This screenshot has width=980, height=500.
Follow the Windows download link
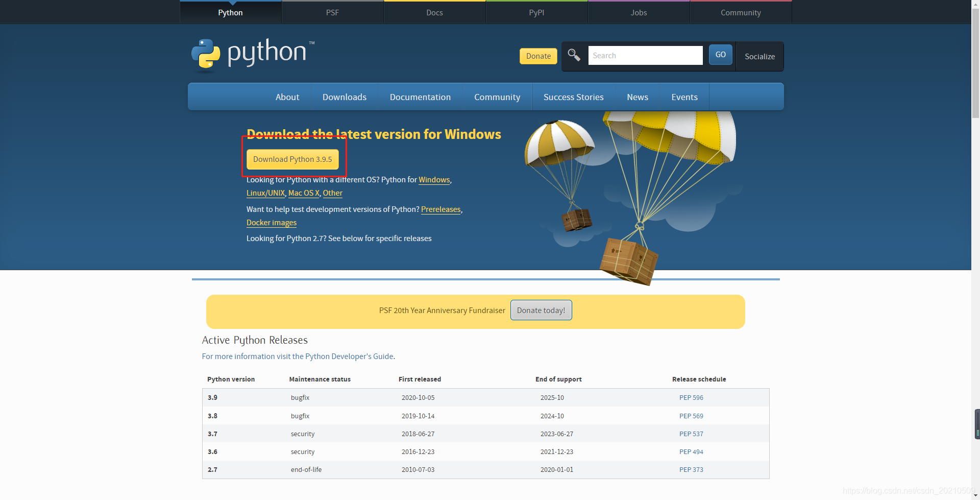point(434,180)
